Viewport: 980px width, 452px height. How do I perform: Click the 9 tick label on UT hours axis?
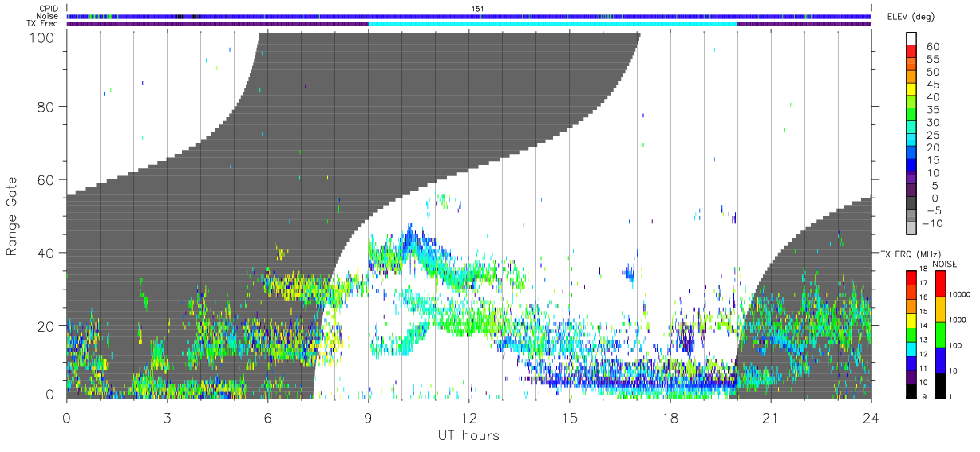coord(368,418)
